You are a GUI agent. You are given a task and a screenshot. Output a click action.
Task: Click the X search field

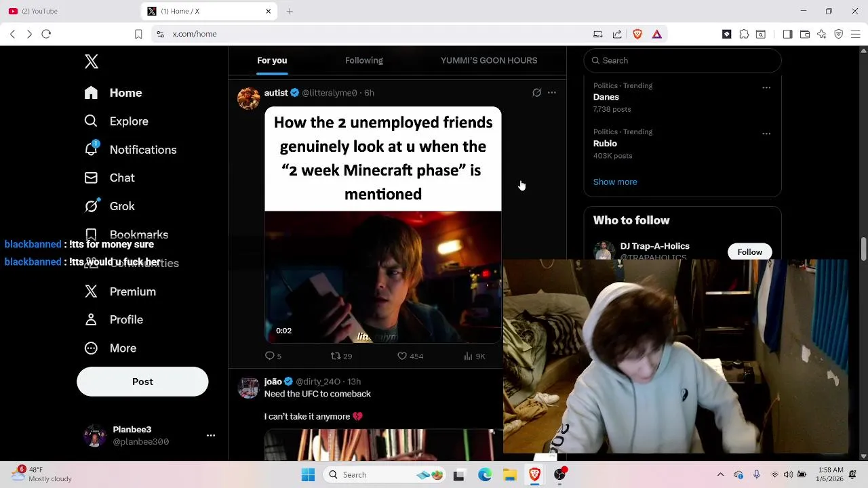click(x=683, y=60)
